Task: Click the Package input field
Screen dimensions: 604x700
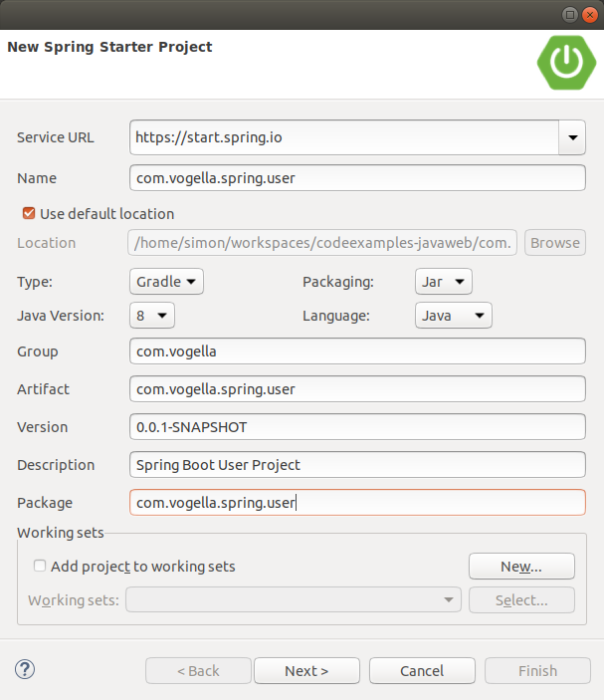Action: point(357,503)
